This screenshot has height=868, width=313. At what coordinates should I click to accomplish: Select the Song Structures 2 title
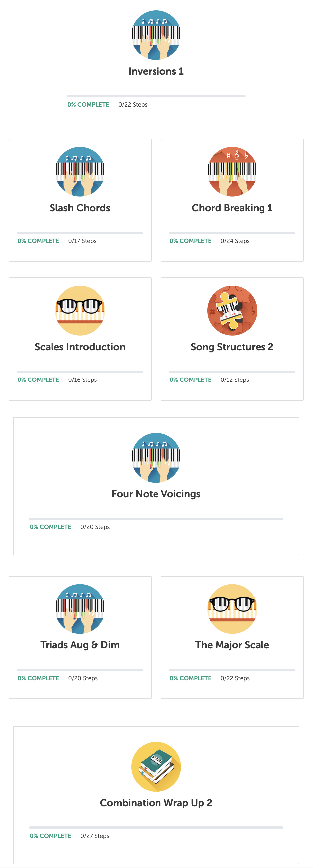click(x=232, y=347)
